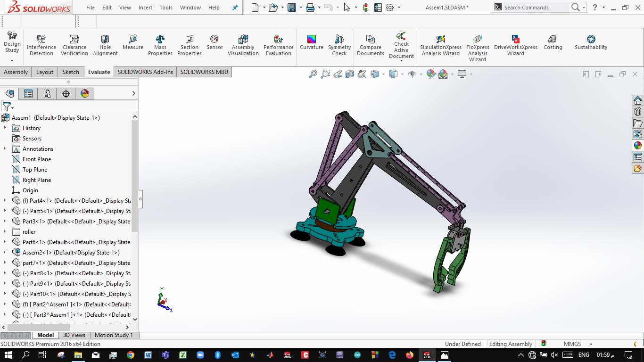Open the Insert menu

pos(146,8)
